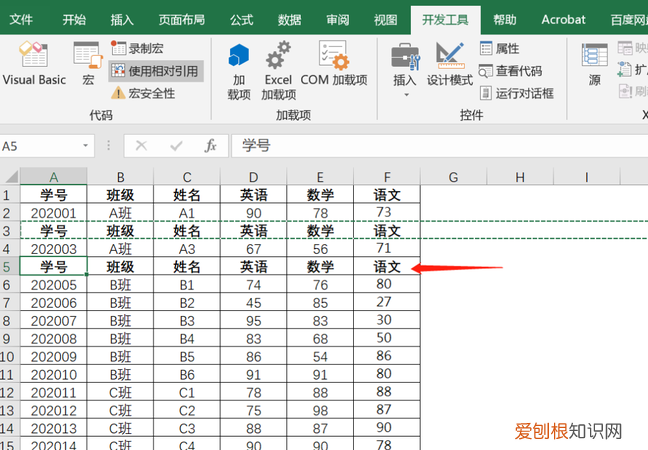Screen dimensions: 648x450
Task: Select column H header
Action: click(520, 177)
